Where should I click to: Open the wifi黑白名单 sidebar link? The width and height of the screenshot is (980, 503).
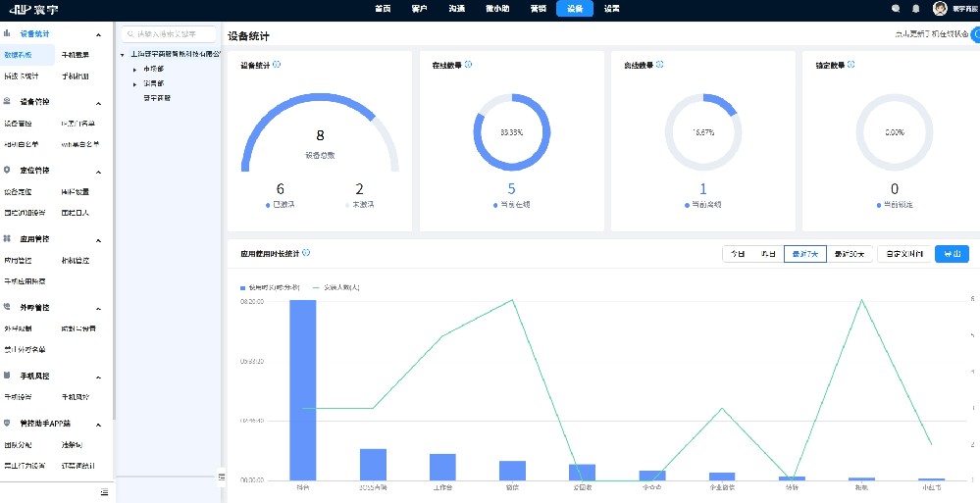point(80,144)
